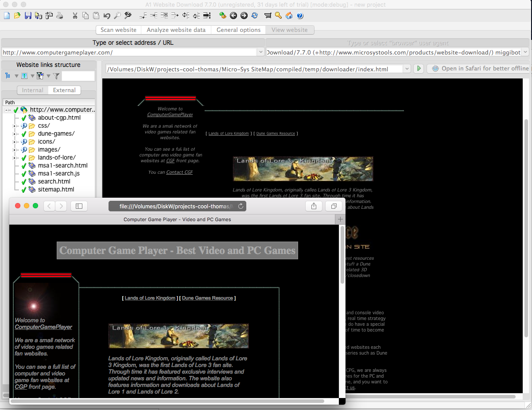Click the green play button beside file path
The width and height of the screenshot is (532, 410).
(x=418, y=69)
